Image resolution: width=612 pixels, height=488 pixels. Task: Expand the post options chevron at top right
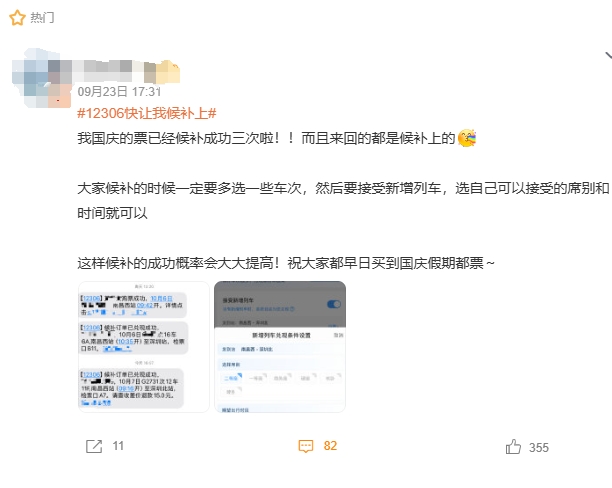tap(608, 57)
